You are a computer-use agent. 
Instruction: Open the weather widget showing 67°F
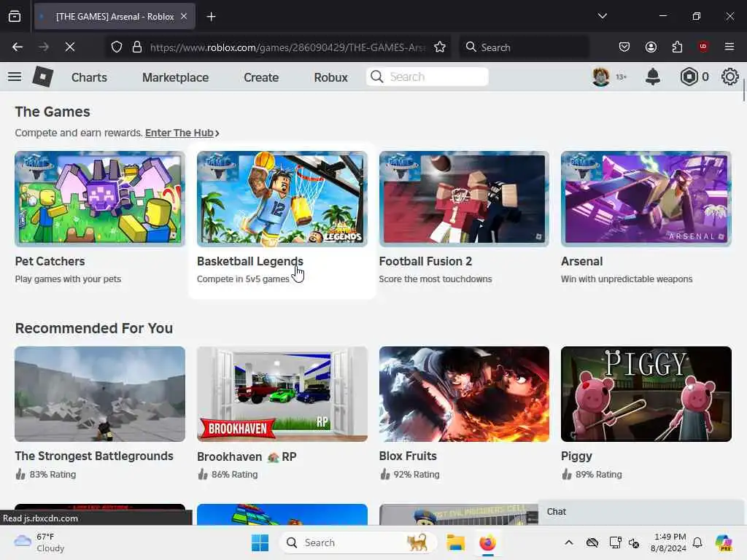(x=39, y=542)
